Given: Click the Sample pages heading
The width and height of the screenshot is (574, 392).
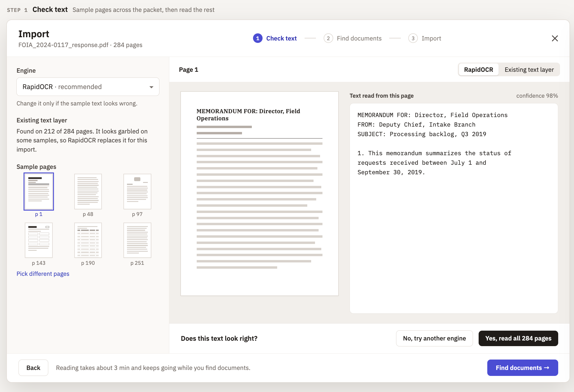Looking at the screenshot, I should pos(36,167).
